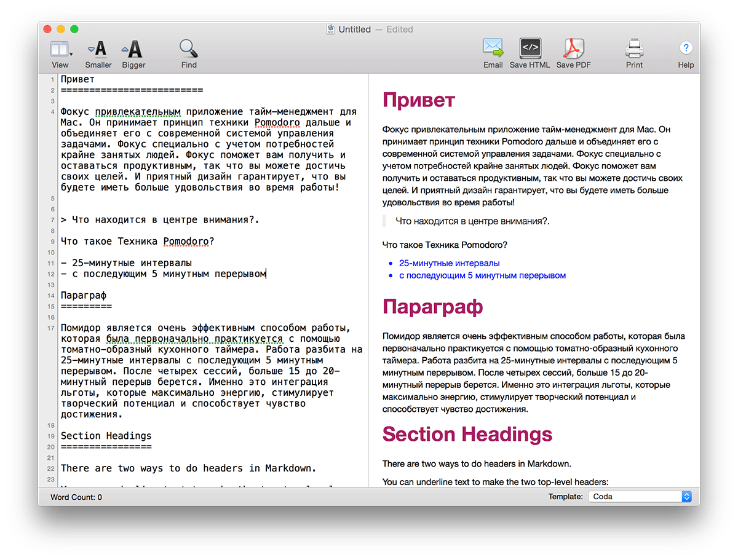738x560 pixels.
Task: Open the View layout toolbar button
Action: tap(60, 49)
